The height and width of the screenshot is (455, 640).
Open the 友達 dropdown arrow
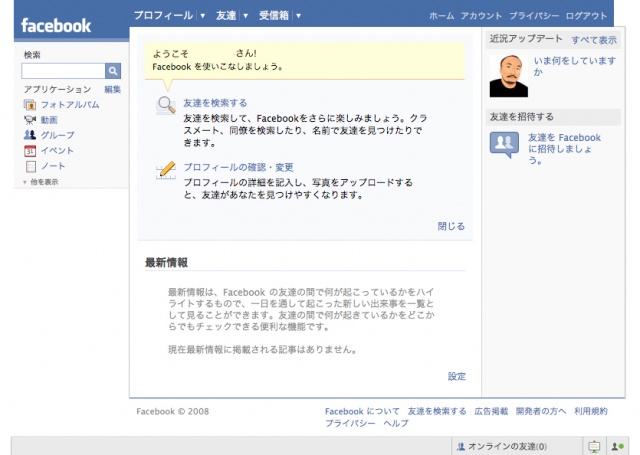click(245, 16)
